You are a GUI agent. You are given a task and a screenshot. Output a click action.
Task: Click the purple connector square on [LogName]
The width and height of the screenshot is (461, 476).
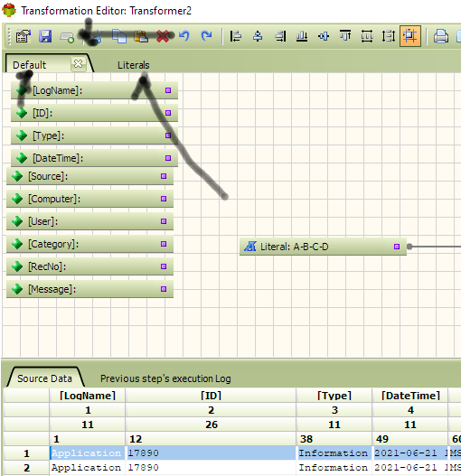pos(168,90)
